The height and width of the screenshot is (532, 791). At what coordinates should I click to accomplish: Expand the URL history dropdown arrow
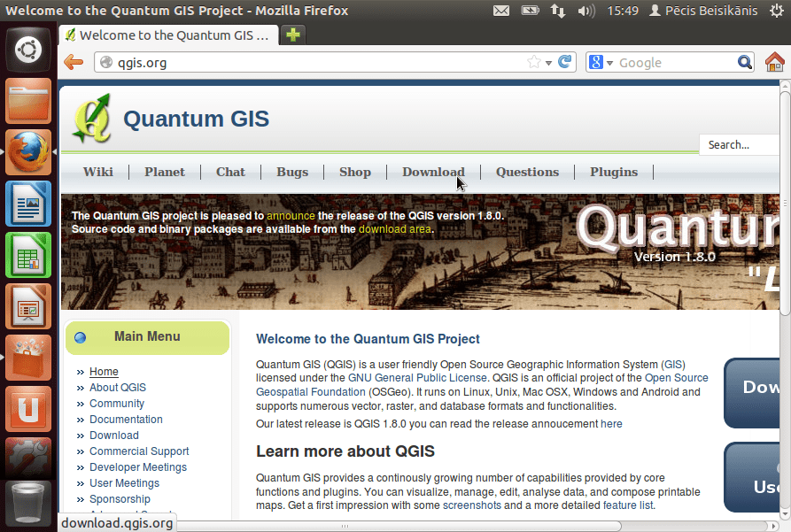[548, 63]
